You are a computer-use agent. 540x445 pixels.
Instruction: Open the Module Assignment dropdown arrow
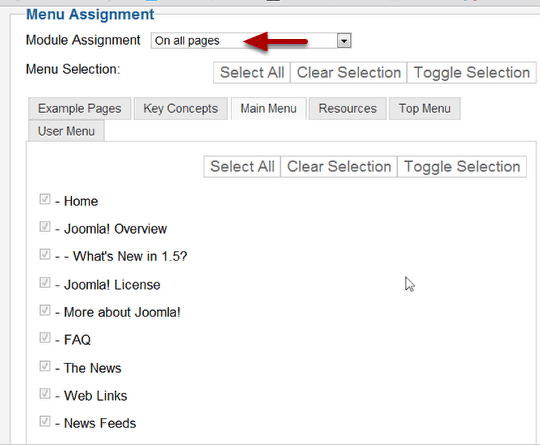(x=344, y=41)
